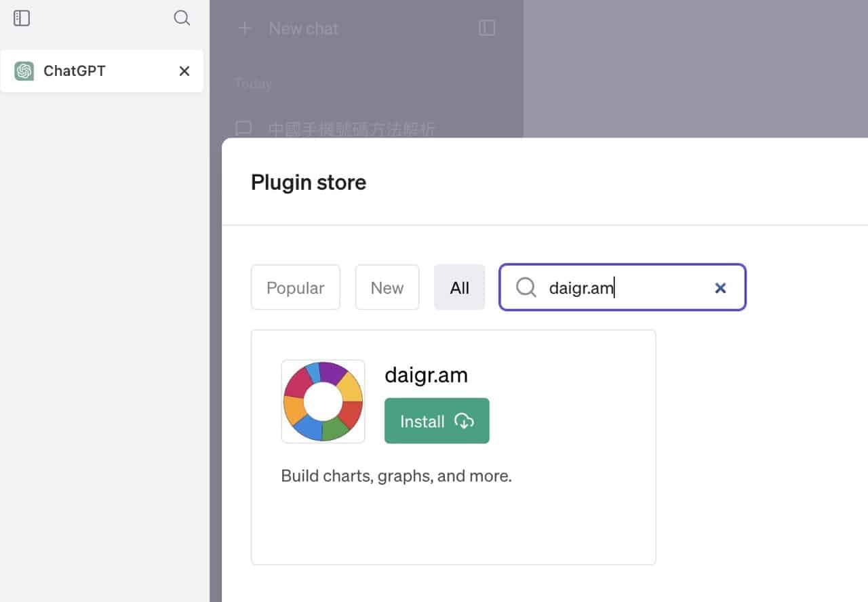
Task: Click the daigr.am donut chart logo
Action: point(323,401)
